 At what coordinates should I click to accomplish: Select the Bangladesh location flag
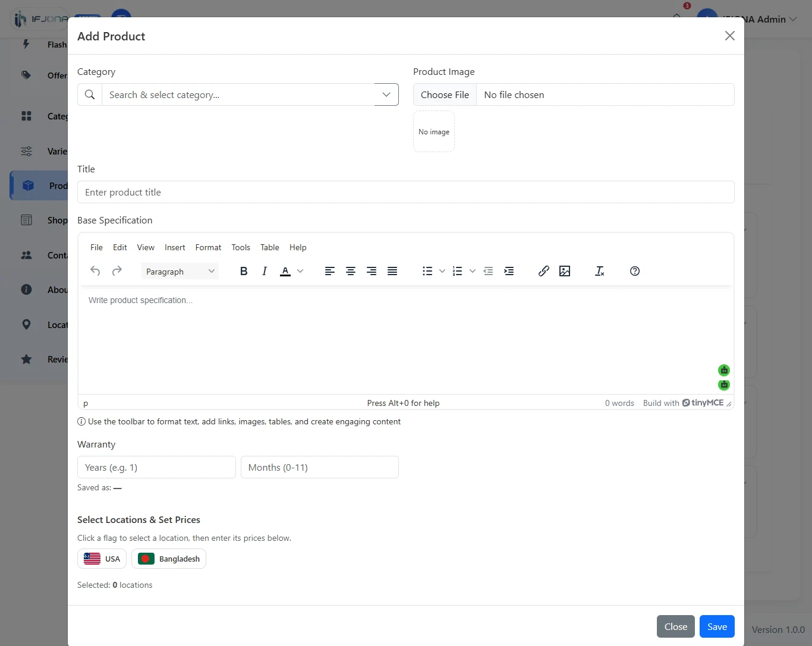169,559
